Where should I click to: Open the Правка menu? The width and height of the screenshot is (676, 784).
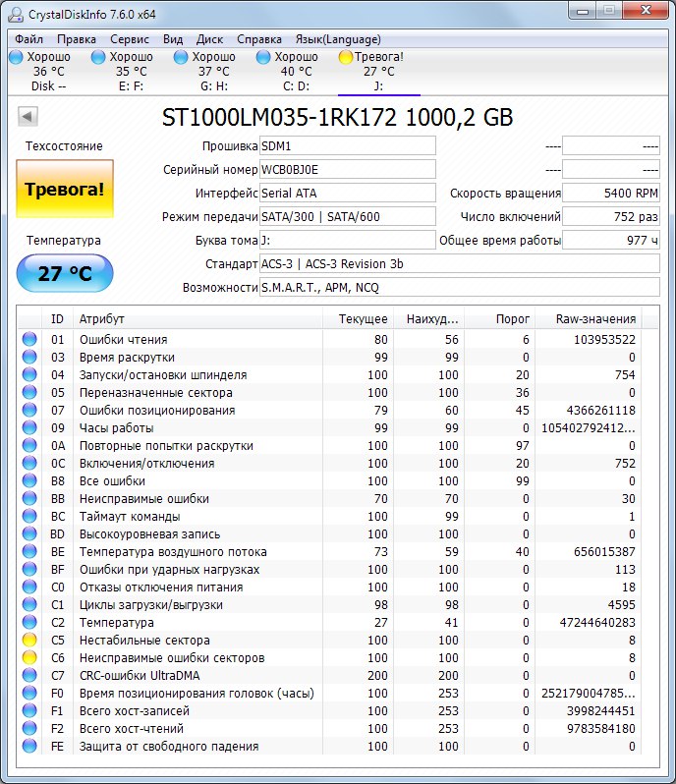tap(77, 39)
